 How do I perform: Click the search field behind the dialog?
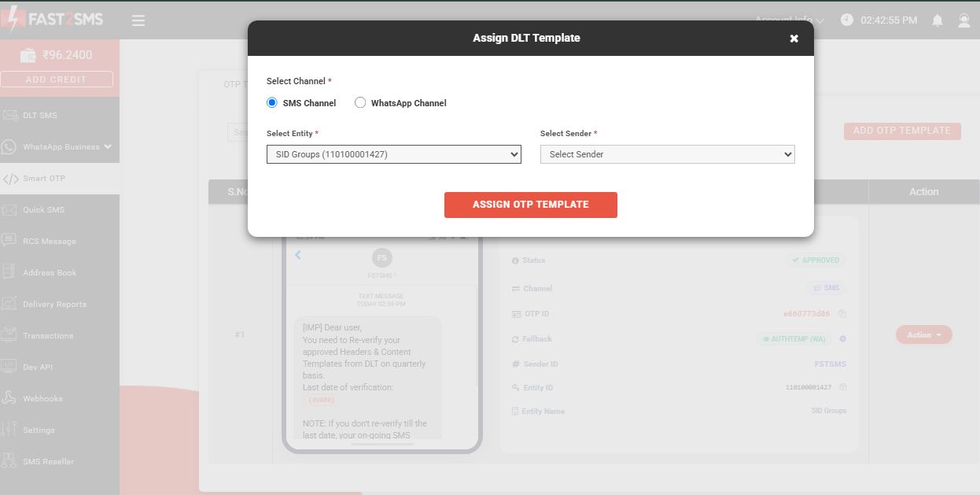(238, 132)
